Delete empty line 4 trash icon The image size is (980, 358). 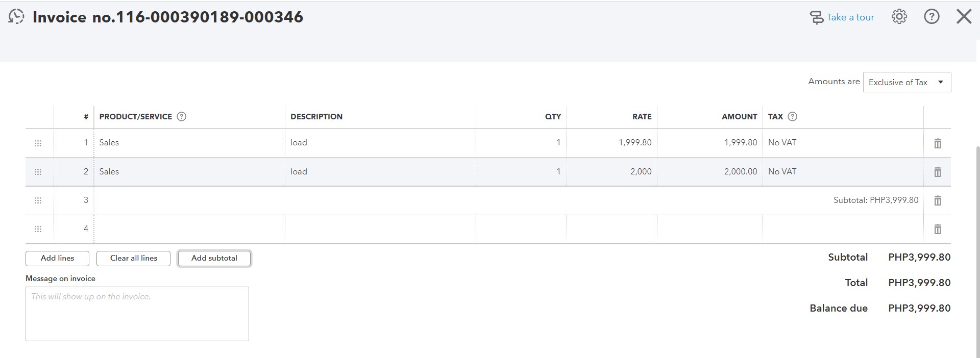[938, 229]
